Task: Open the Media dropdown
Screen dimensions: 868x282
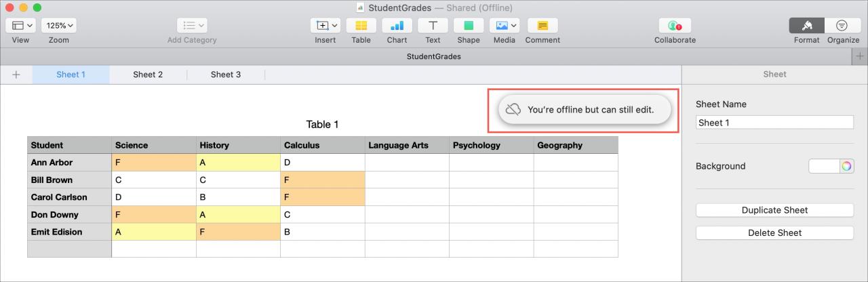Action: 505,26
